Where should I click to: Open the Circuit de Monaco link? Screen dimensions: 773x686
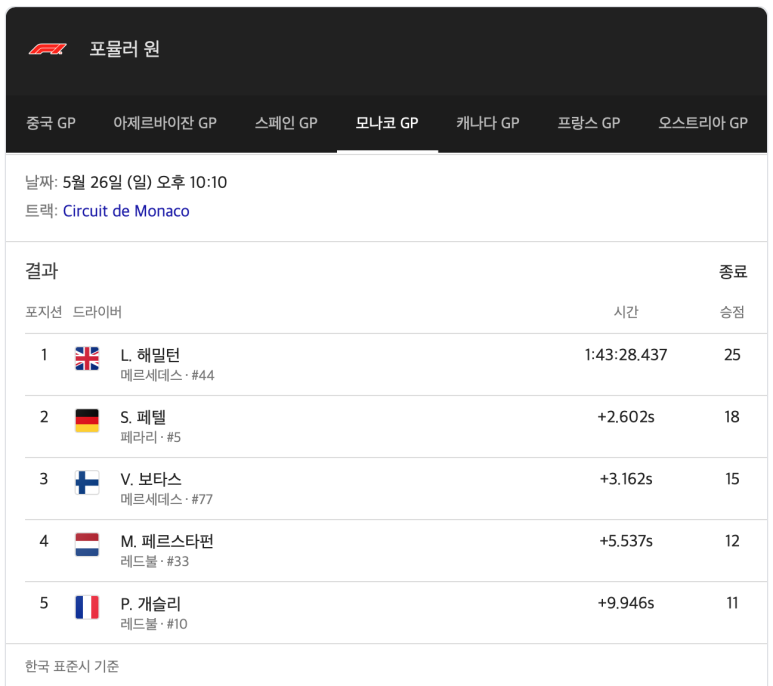point(126,211)
